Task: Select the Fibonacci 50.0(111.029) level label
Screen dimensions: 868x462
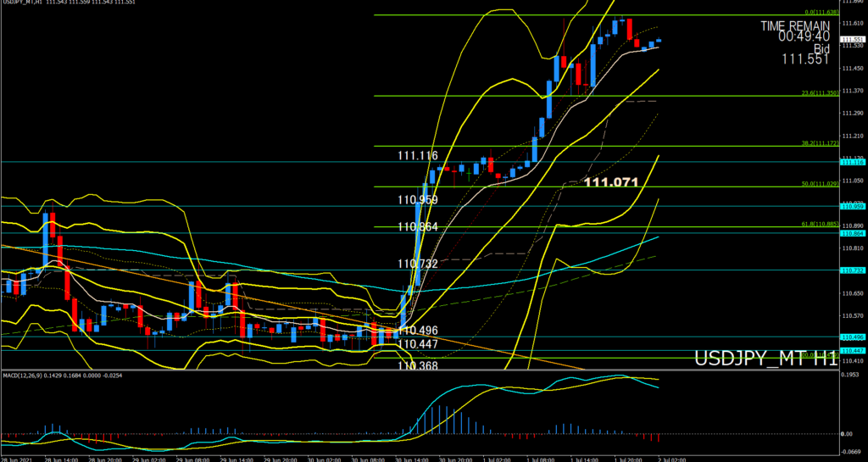Action: [822, 184]
